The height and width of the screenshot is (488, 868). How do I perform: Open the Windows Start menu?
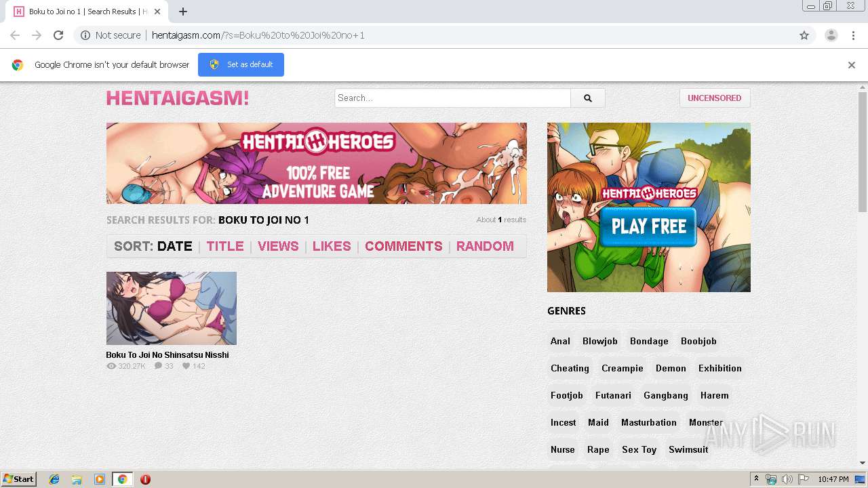click(x=19, y=479)
